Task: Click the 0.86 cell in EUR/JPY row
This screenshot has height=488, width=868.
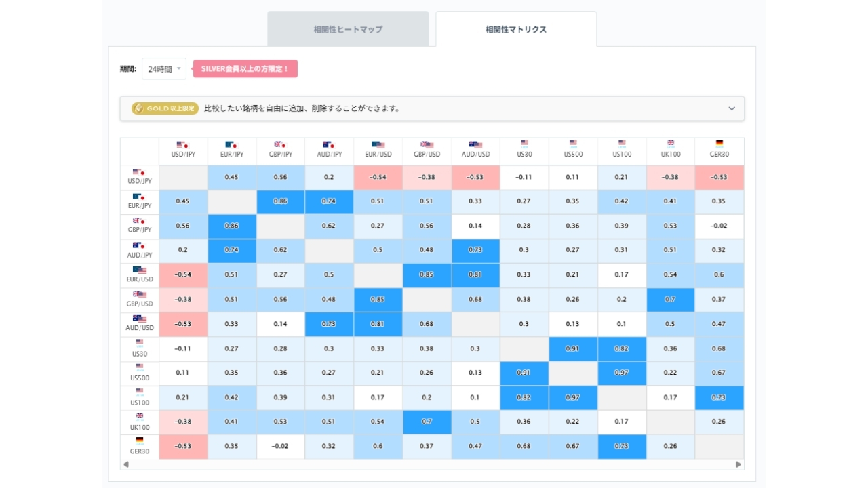Action: pyautogui.click(x=281, y=202)
